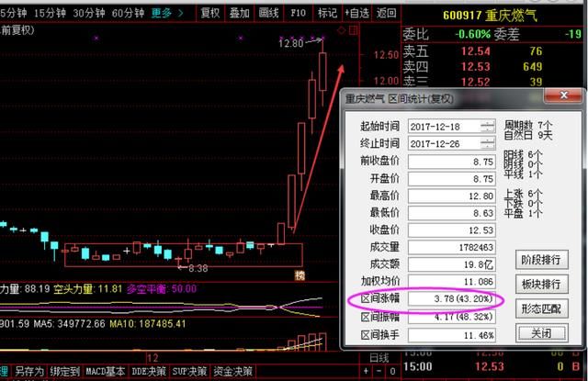Click the 空头力量: 11.81 indicator text

pos(88,289)
